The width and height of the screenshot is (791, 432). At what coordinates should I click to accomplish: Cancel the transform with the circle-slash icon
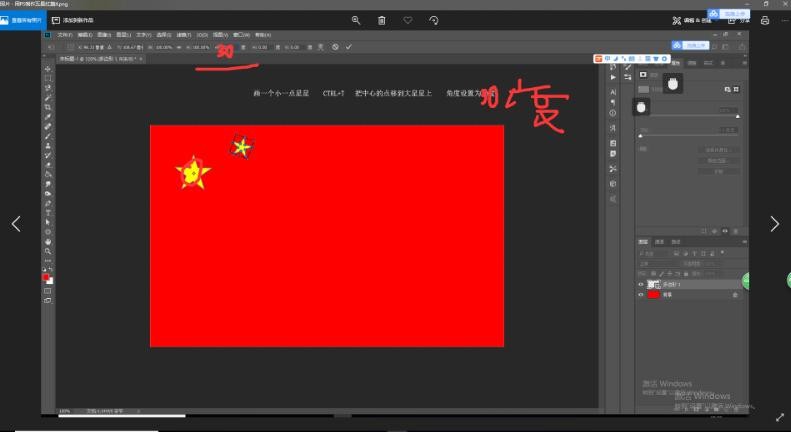[x=335, y=47]
